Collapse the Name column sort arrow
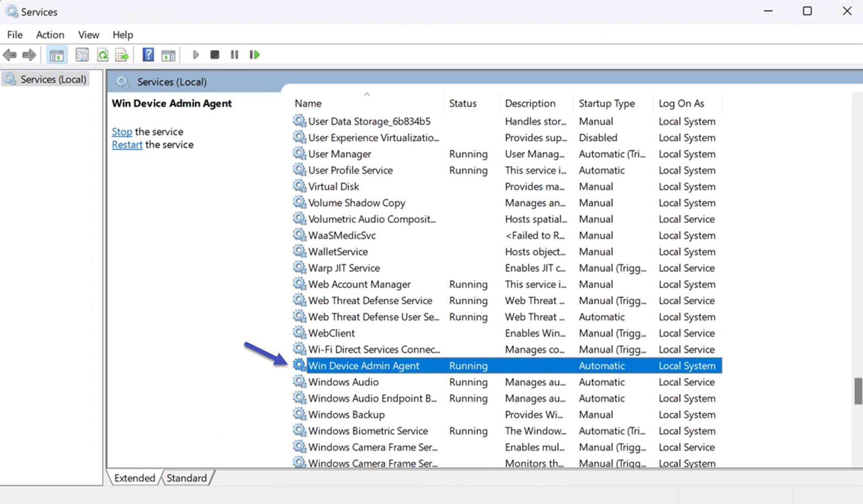The width and height of the screenshot is (863, 504). pos(367,94)
